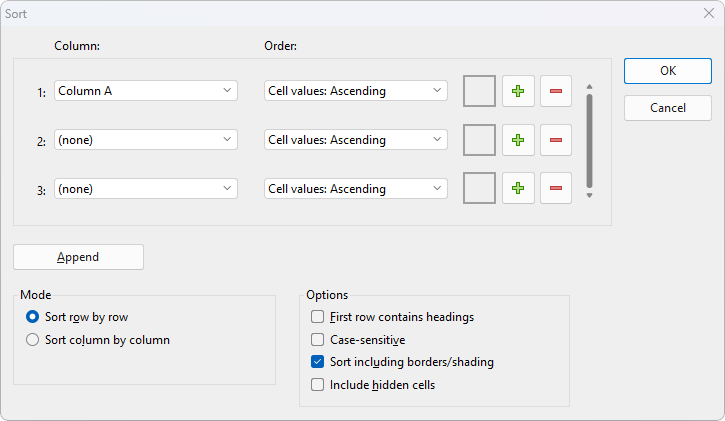Click the red minus icon in row 1
The width and height of the screenshot is (725, 421).
point(556,91)
